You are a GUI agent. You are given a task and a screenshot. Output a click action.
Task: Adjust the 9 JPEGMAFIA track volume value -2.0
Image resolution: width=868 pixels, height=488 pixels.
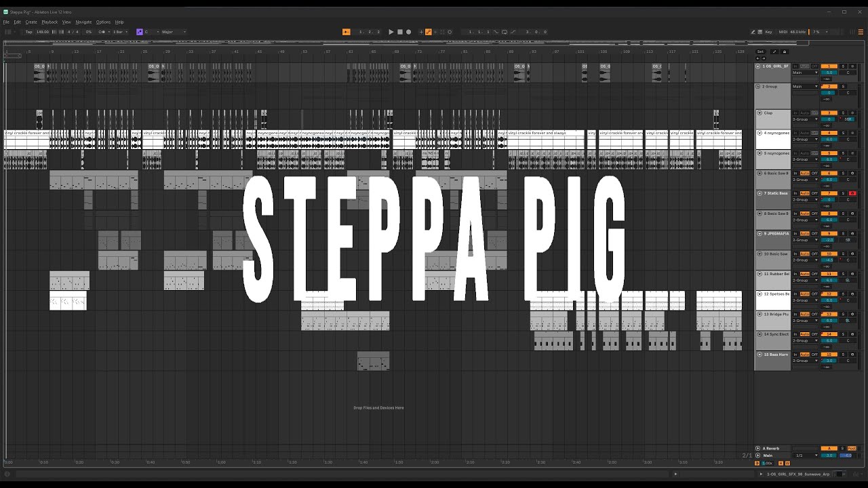tap(829, 240)
